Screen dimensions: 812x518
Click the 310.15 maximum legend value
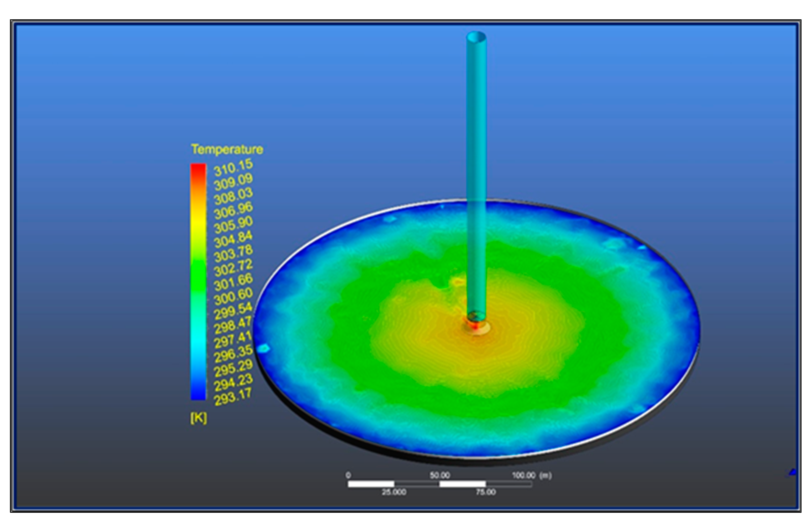coord(233,168)
